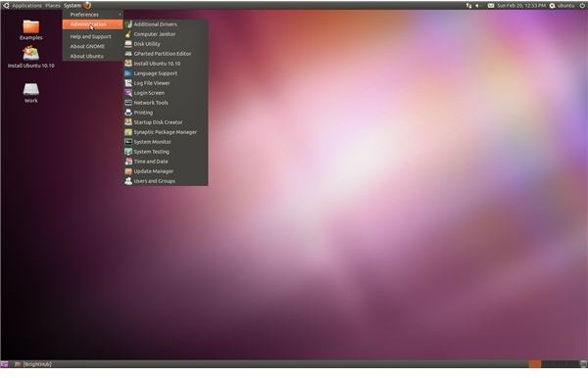Viewport: 588px width, 378px height.
Task: Expand the Preferences submenu
Action: click(x=93, y=15)
